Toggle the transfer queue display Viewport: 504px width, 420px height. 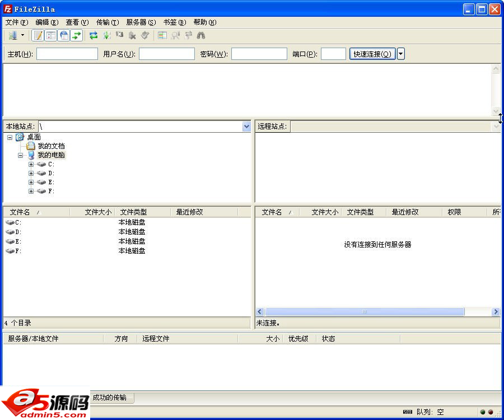pos(77,35)
